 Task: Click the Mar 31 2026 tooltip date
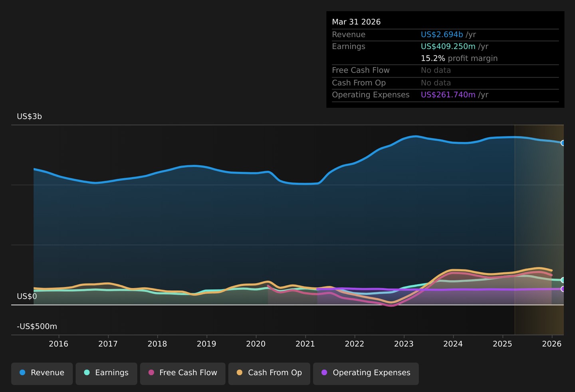click(x=356, y=22)
